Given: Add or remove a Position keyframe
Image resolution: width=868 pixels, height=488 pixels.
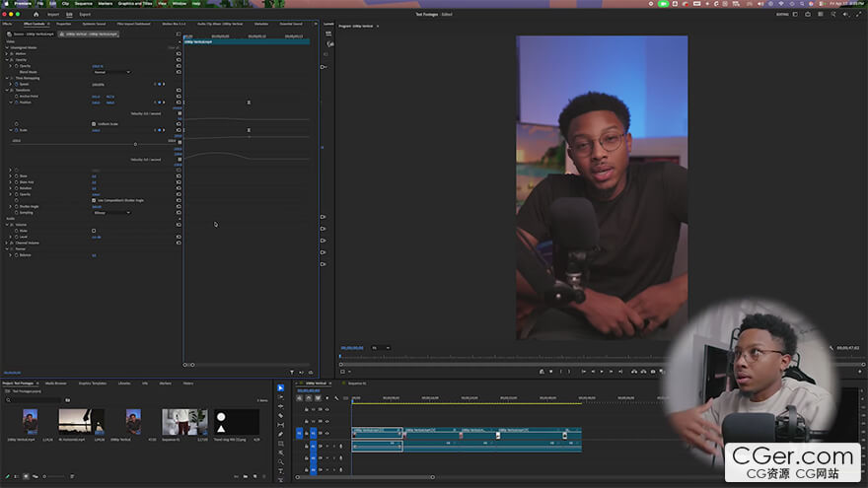Looking at the screenshot, I should [160, 103].
